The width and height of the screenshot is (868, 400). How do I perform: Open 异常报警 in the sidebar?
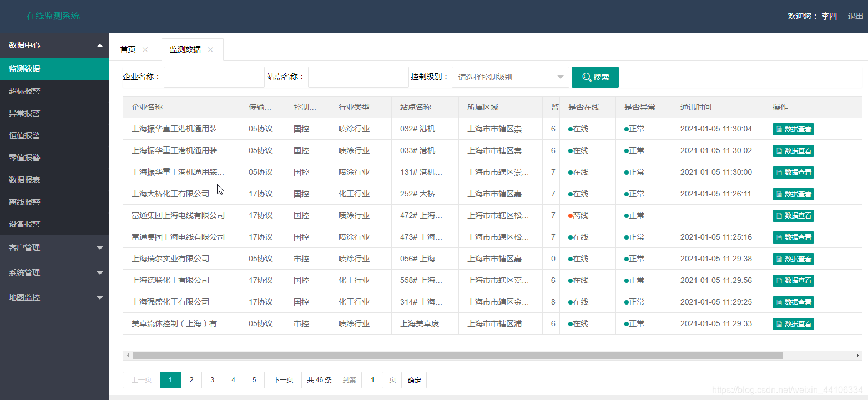click(54, 113)
